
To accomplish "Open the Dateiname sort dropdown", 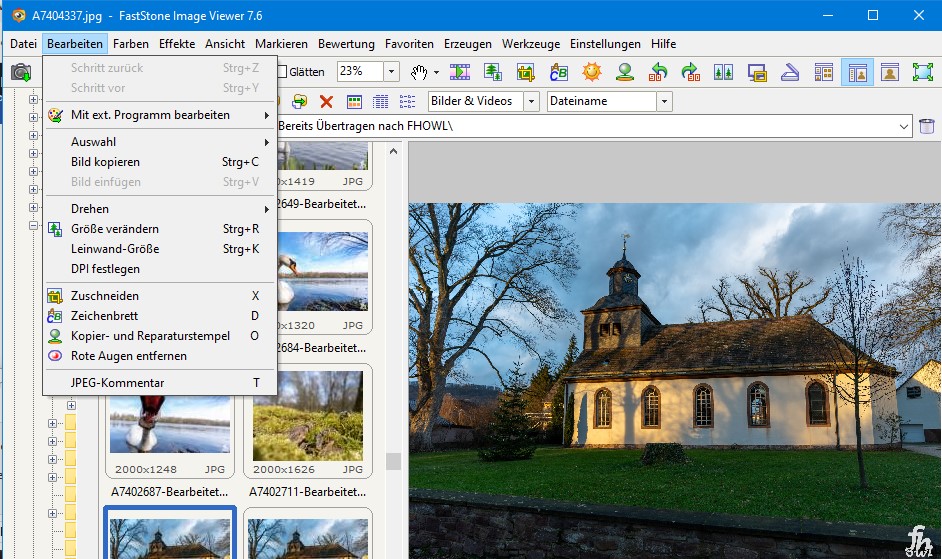I will (664, 102).
